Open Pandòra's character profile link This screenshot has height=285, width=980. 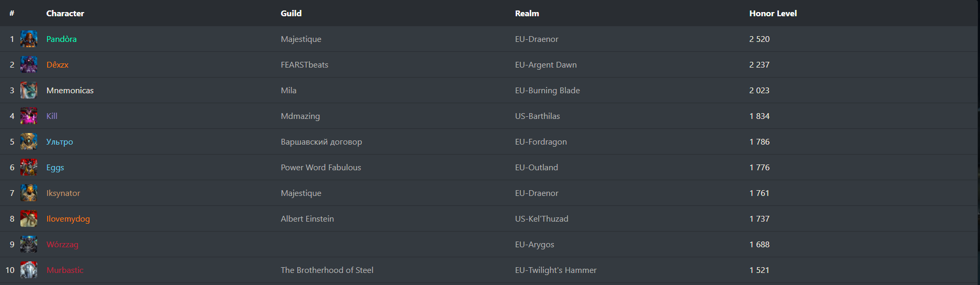61,39
